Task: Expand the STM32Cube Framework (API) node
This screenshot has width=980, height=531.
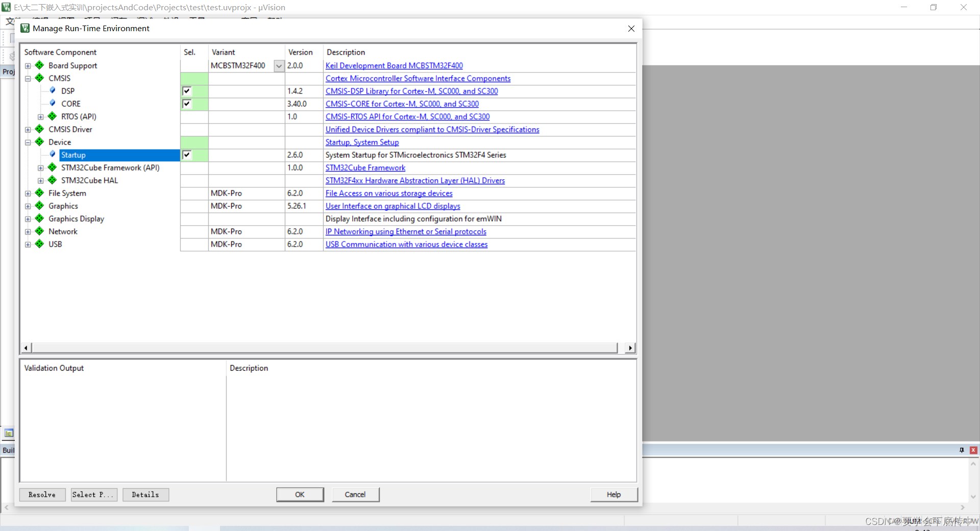Action: click(x=41, y=168)
